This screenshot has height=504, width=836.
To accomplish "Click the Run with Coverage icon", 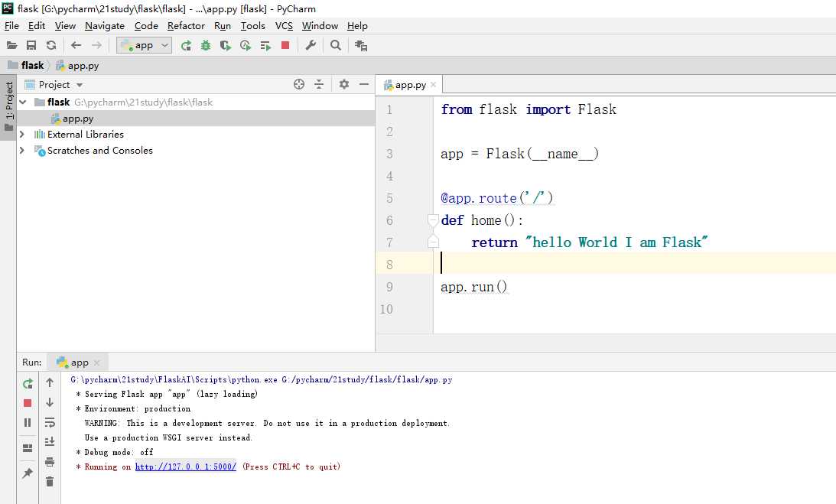I will point(226,45).
